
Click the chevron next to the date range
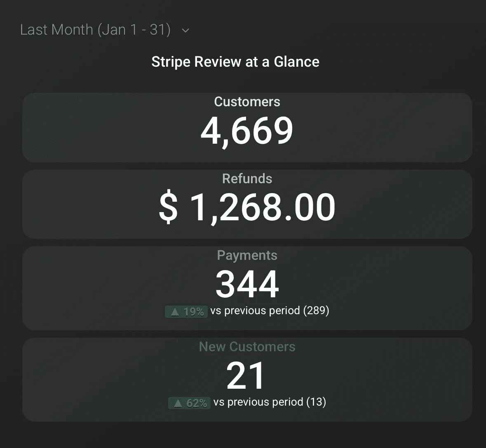point(185,30)
